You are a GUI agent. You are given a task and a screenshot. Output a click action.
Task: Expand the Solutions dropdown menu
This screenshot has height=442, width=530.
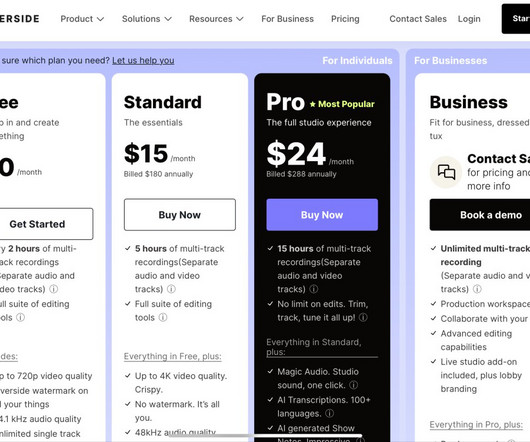[x=147, y=19]
